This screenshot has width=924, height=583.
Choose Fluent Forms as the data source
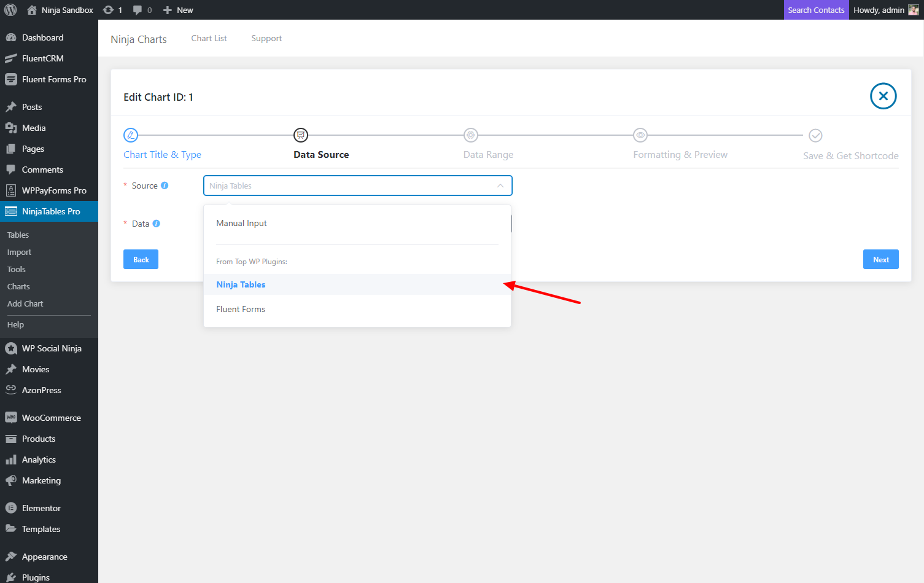click(240, 308)
